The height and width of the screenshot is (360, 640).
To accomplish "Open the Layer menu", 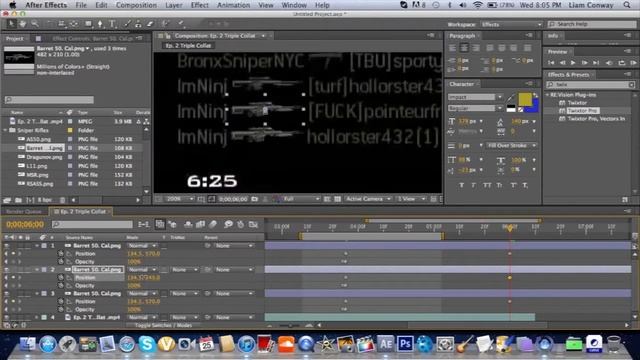I will tap(173, 5).
